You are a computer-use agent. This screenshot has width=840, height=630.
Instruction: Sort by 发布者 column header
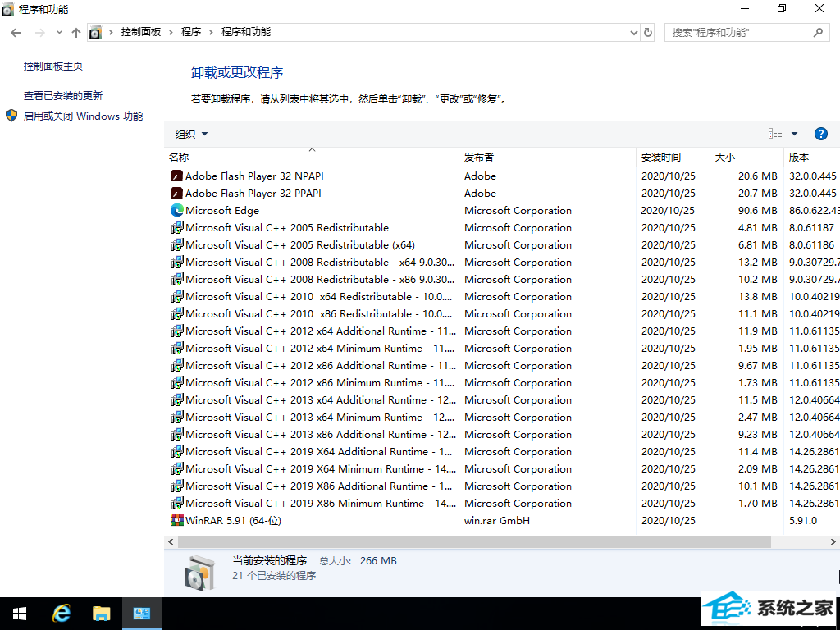pyautogui.click(x=547, y=157)
